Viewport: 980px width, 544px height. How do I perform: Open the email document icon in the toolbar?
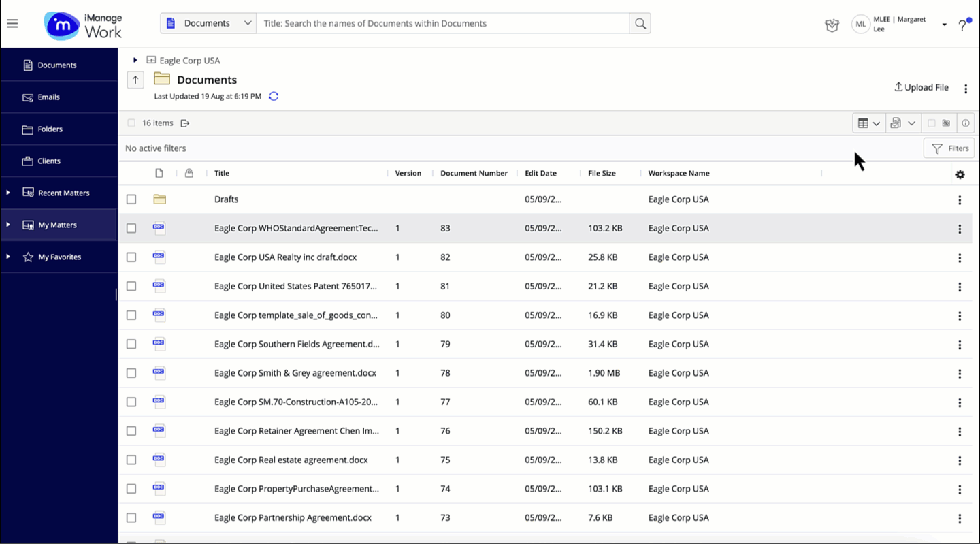(x=895, y=123)
